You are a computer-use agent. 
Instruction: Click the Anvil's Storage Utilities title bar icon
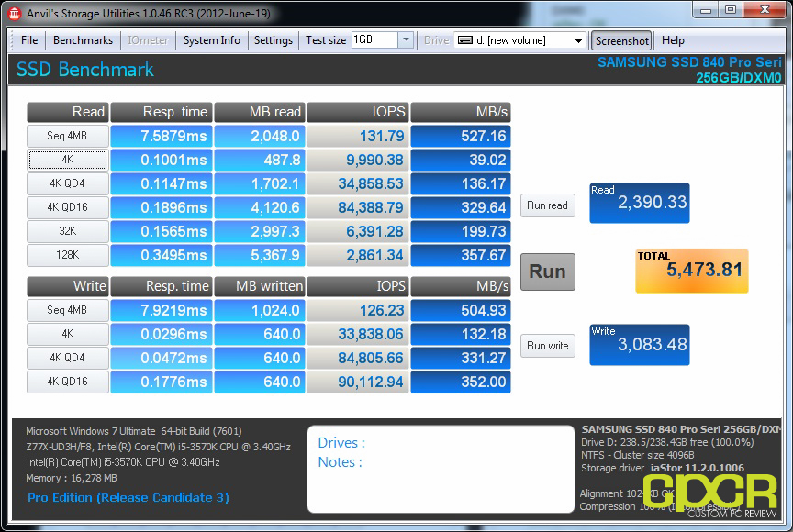click(14, 13)
